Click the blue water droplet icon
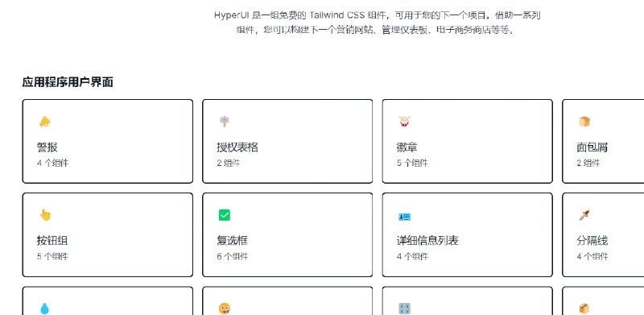 44,309
